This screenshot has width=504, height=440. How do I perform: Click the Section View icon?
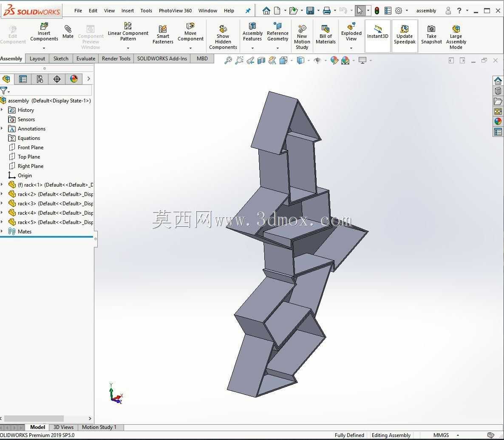261,60
